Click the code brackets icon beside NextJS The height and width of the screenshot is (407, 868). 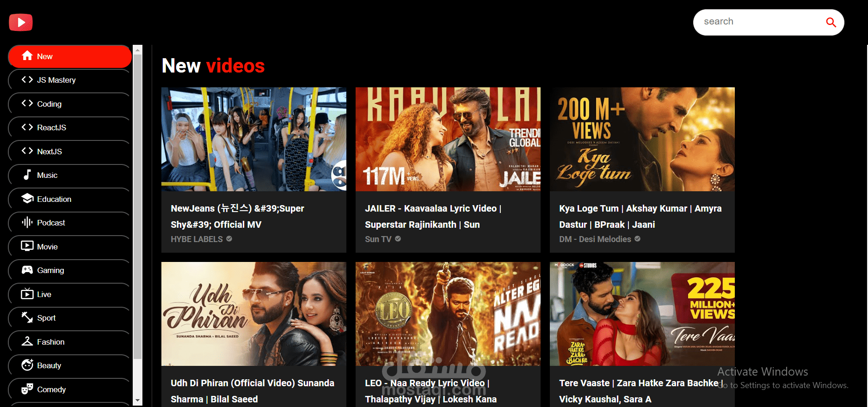(27, 151)
